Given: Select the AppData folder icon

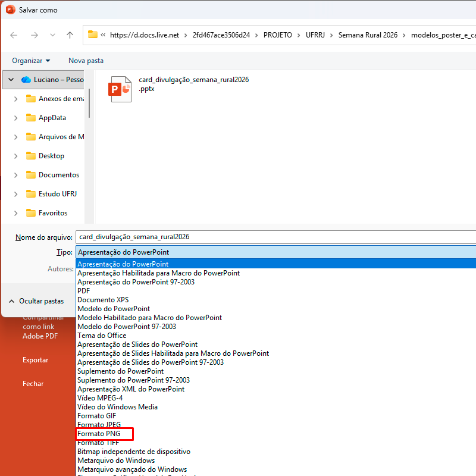Looking at the screenshot, I should click(x=31, y=118).
